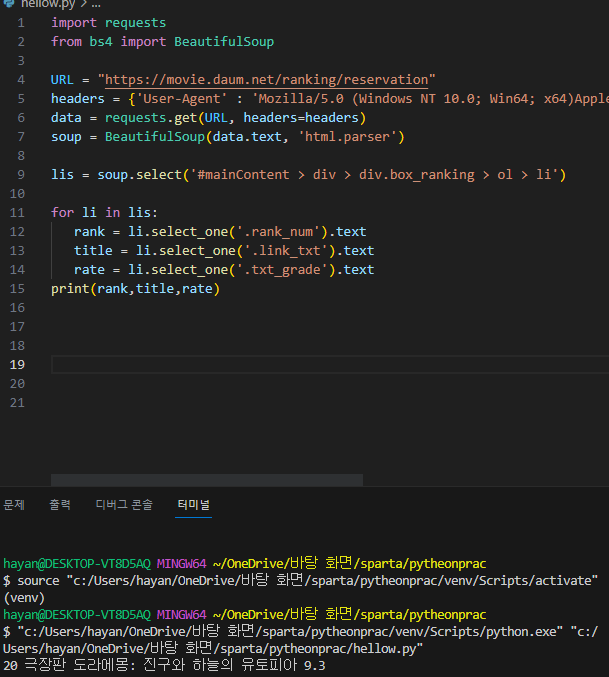Click line number 15 in the gutter
Viewport: 609px width, 677px height.
[x=17, y=289]
